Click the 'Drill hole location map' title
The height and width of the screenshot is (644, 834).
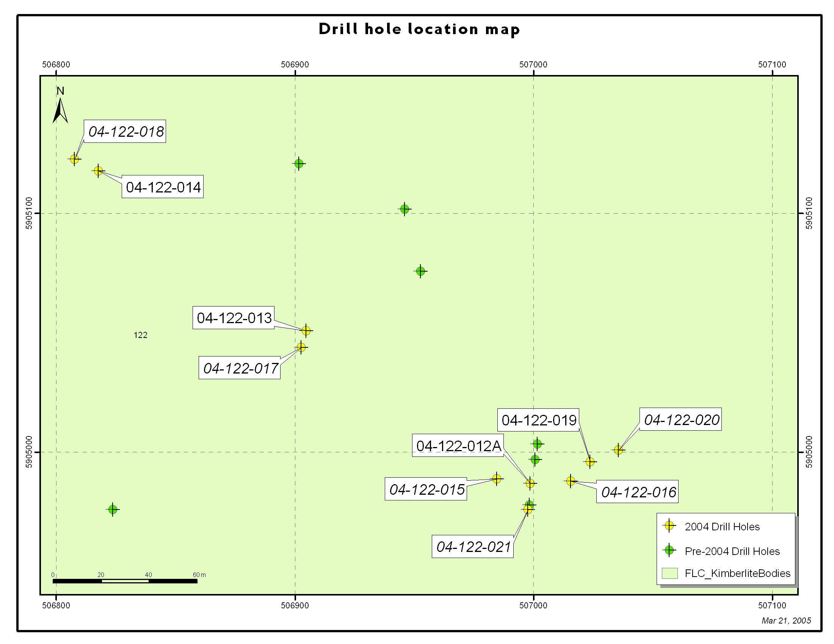pos(419,30)
